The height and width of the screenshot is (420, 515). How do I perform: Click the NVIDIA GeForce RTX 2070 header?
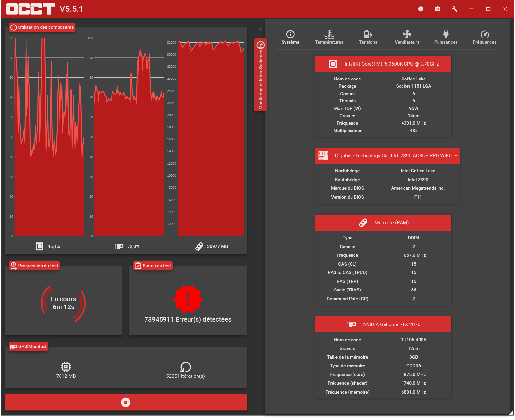coord(383,324)
